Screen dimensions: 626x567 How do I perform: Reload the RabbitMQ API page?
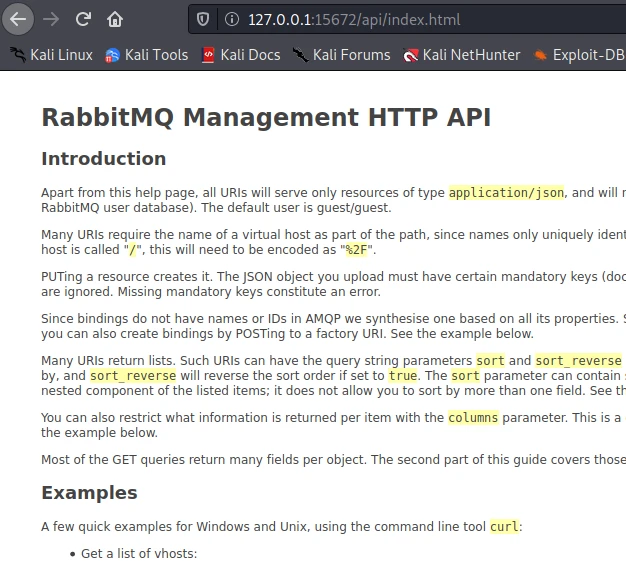(x=83, y=19)
